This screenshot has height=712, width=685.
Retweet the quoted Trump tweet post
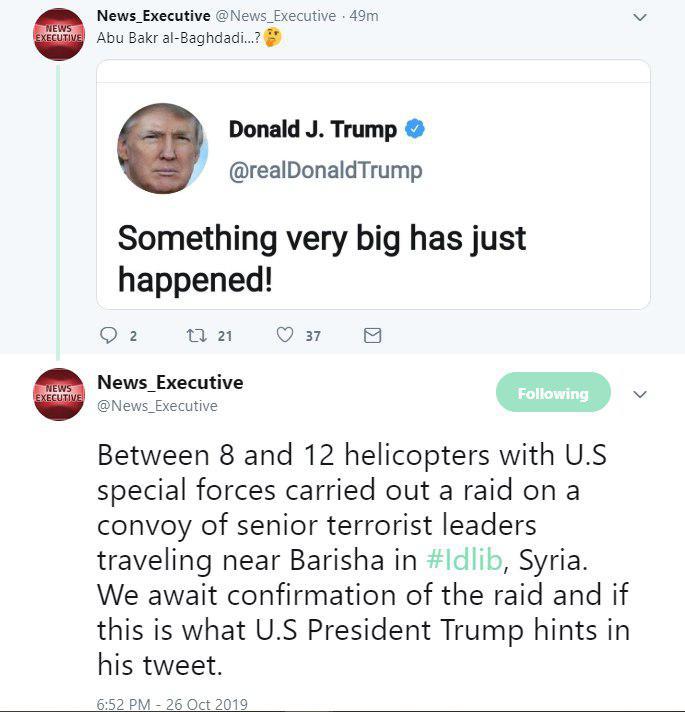tap(196, 336)
